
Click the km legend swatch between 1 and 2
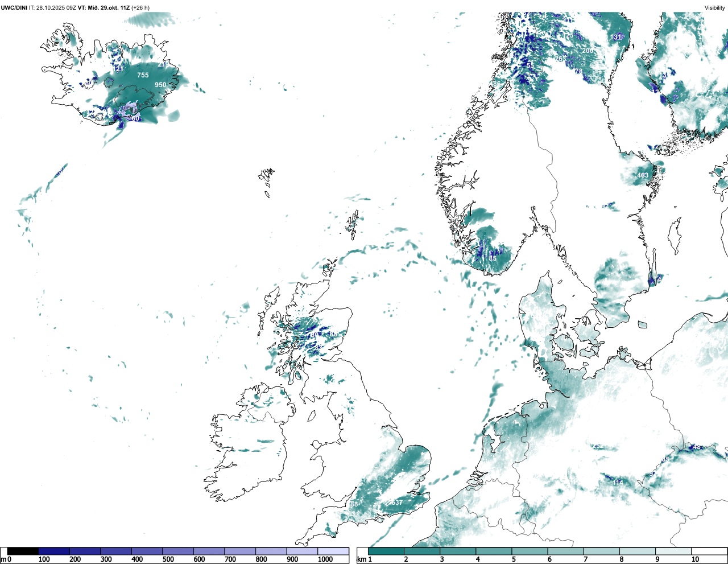386,551
